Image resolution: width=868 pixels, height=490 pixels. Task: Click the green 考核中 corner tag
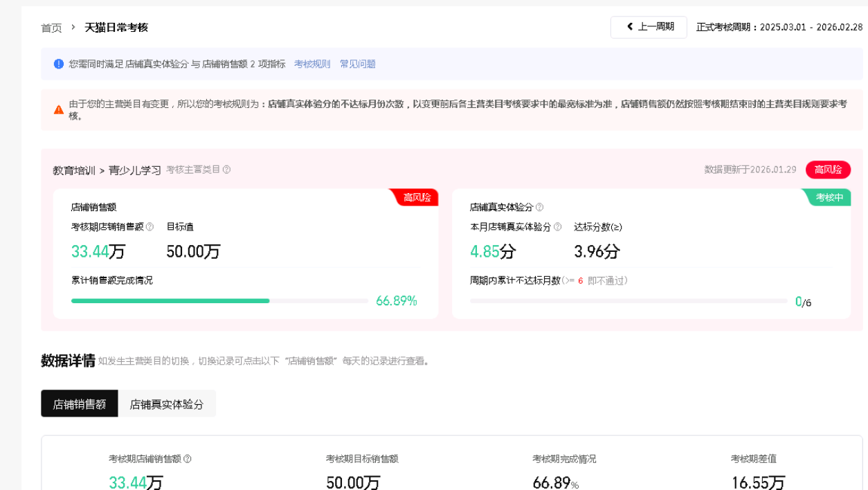(829, 197)
